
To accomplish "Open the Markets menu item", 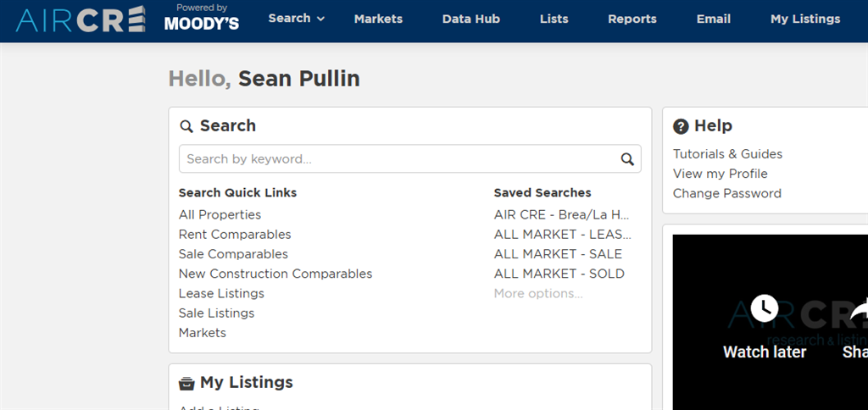I will (378, 19).
